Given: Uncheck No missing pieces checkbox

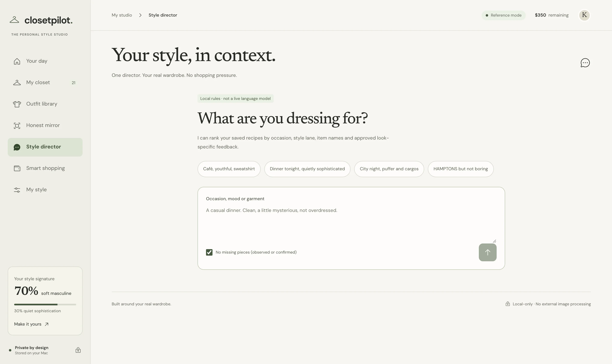Looking at the screenshot, I should pos(209,252).
